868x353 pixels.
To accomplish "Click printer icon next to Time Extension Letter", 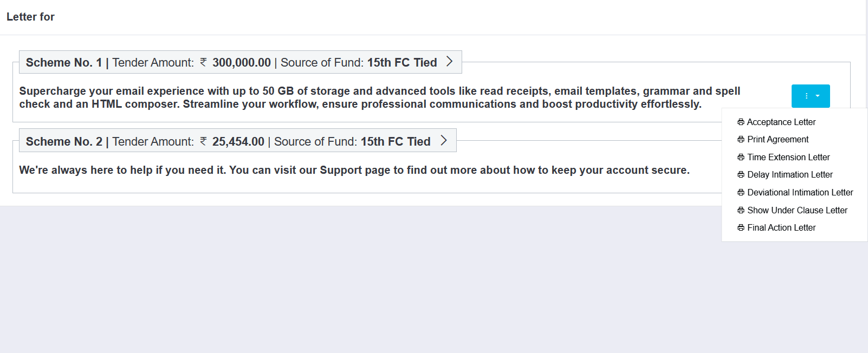I will [x=741, y=158].
